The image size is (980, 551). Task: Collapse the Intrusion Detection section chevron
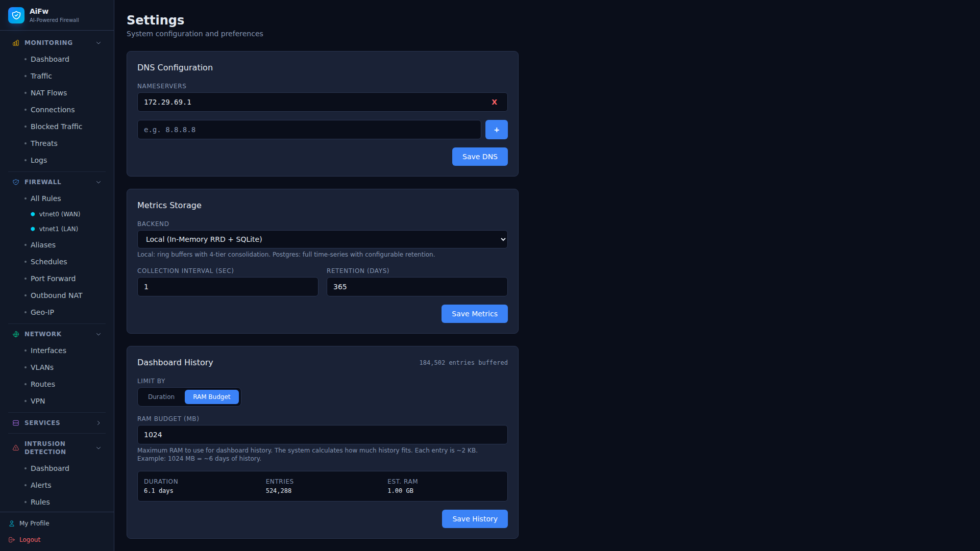tap(99, 448)
